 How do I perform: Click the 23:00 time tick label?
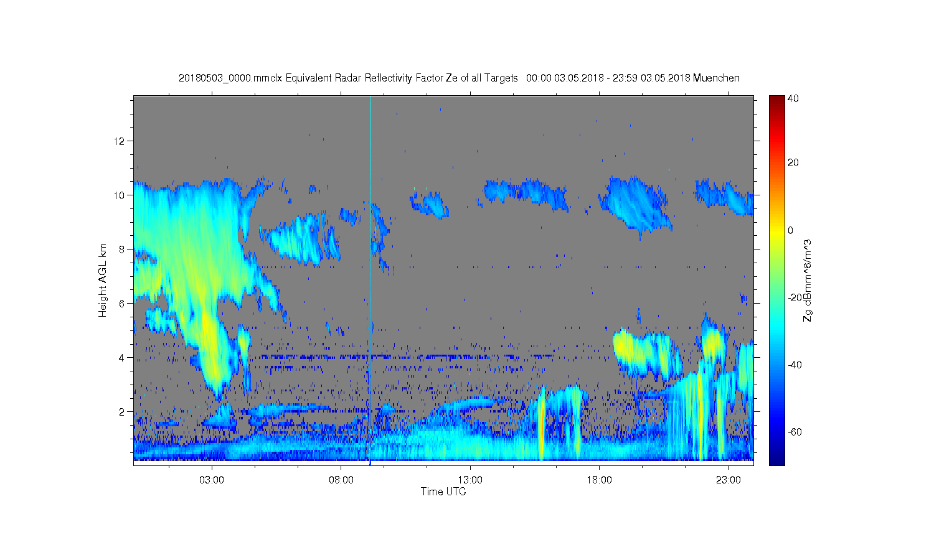729,480
